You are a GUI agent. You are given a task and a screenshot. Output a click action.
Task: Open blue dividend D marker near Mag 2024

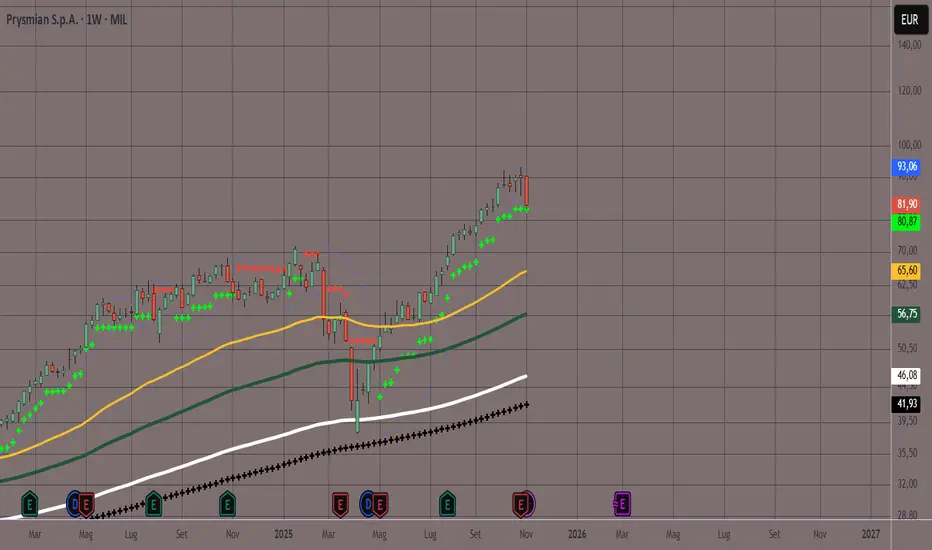click(74, 504)
